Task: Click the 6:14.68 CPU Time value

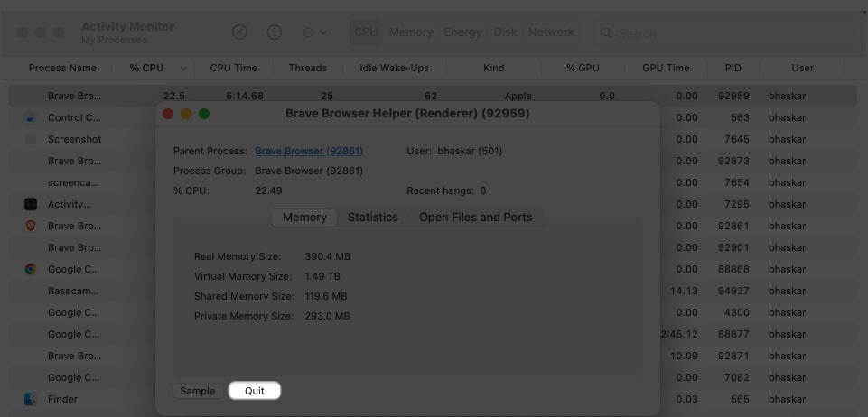Action: click(245, 96)
